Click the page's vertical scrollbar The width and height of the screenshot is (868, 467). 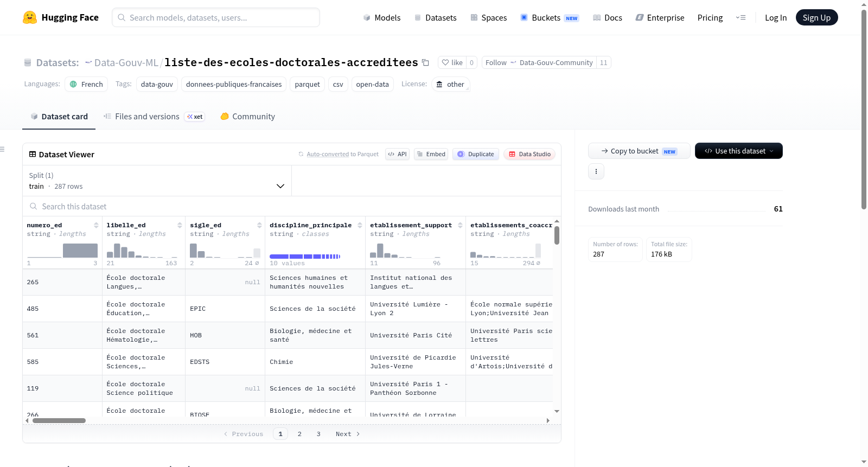coord(864,108)
